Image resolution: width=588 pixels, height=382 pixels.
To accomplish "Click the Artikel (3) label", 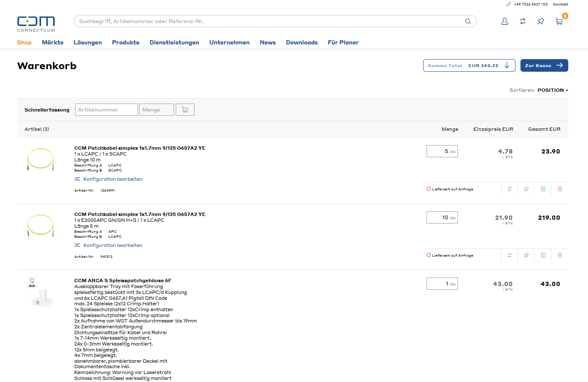I will pyautogui.click(x=37, y=129).
